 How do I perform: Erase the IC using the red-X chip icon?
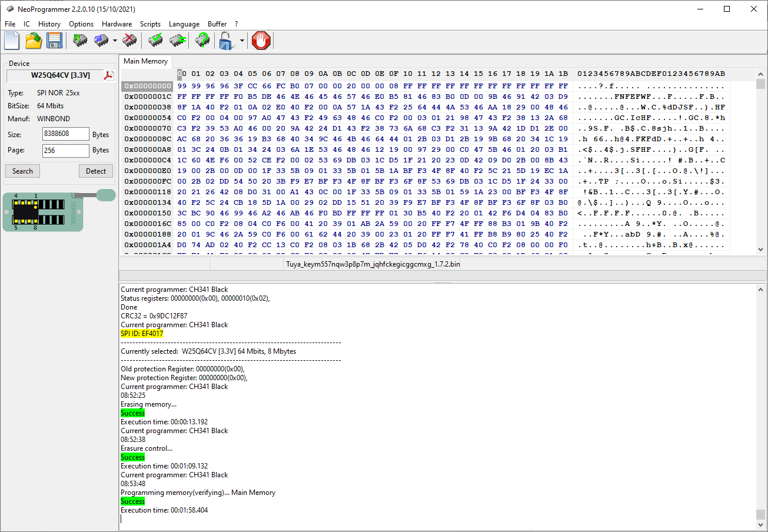(129, 41)
